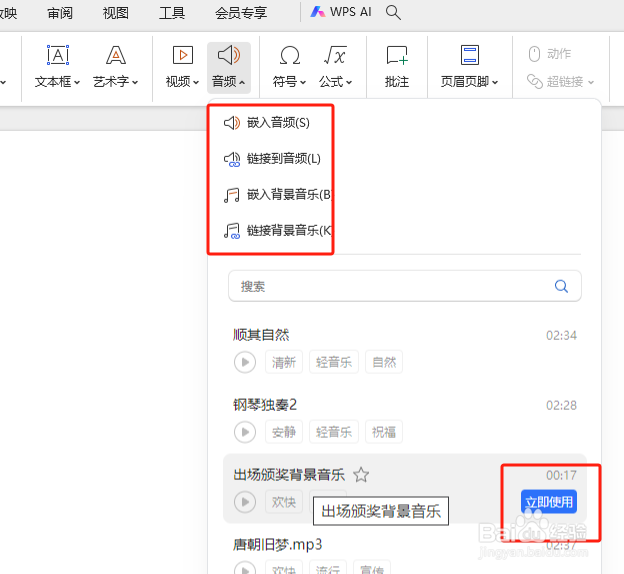This screenshot has height=574, width=624.
Task: Open the 审阅 ribbon tab
Action: (60, 13)
